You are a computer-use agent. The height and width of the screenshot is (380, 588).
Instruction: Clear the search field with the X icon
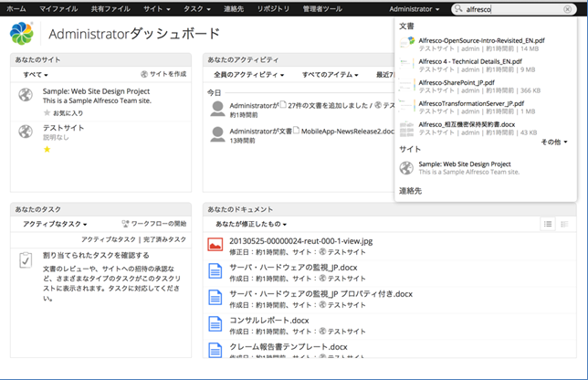567,9
